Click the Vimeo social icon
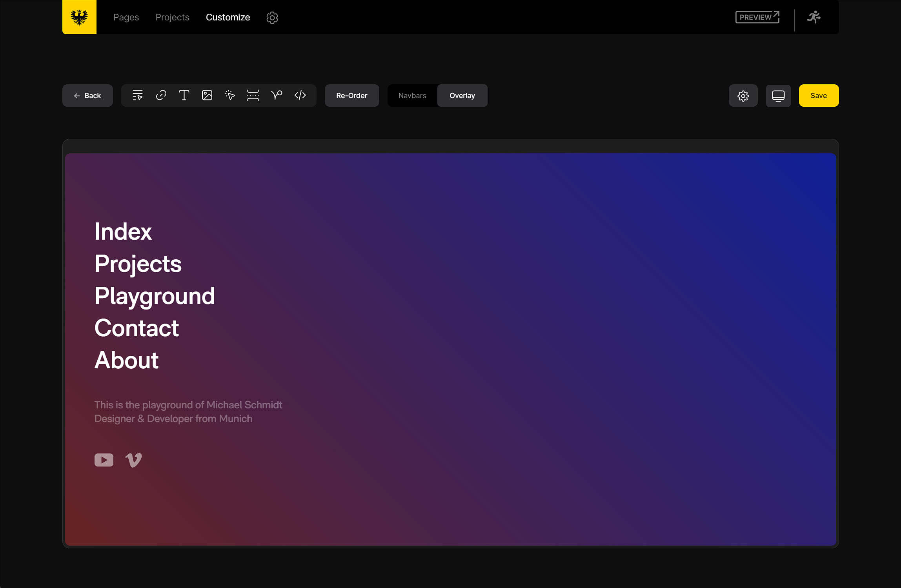Screen dimensions: 901x588 click(x=133, y=460)
